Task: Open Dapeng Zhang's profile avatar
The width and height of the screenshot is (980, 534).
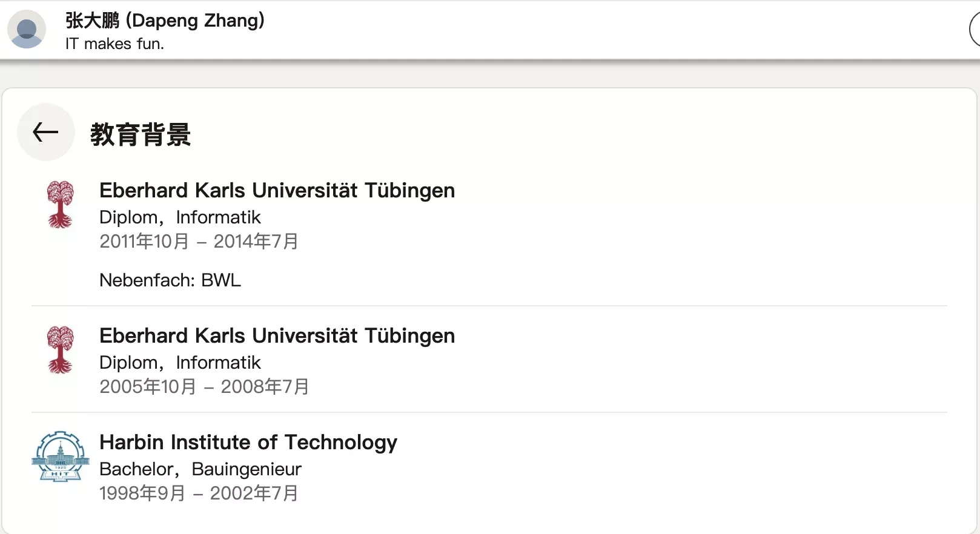Action: (x=27, y=29)
